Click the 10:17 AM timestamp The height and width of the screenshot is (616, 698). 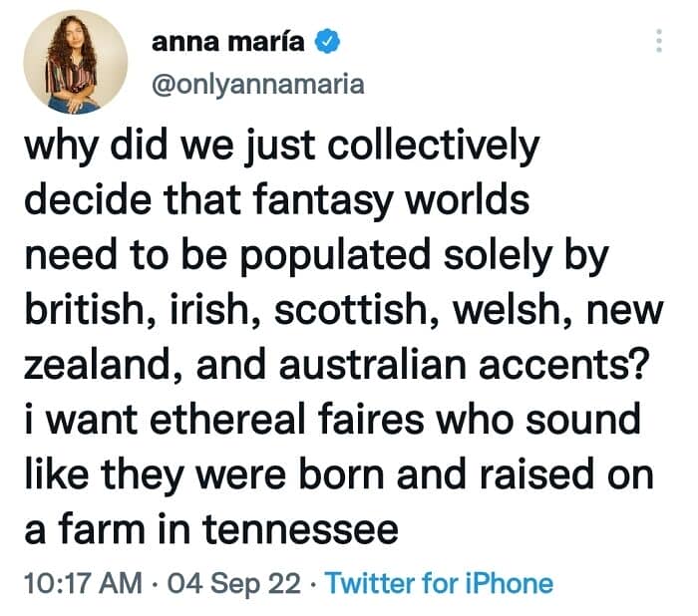(x=74, y=582)
